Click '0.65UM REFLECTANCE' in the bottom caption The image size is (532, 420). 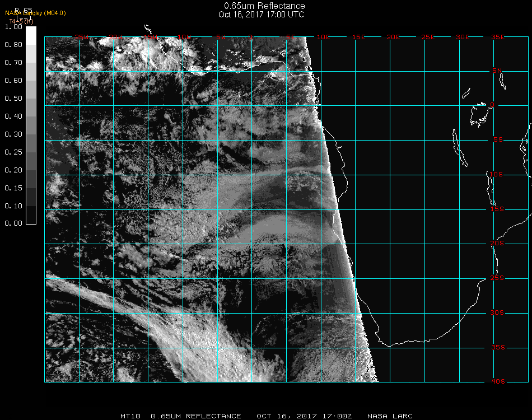196,416
